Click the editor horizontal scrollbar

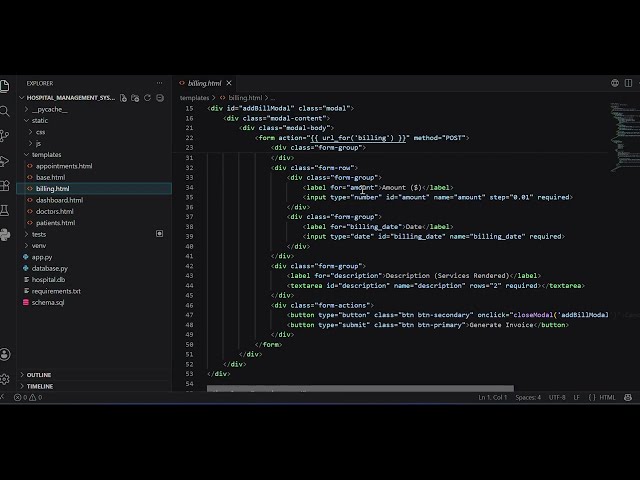click(x=360, y=388)
